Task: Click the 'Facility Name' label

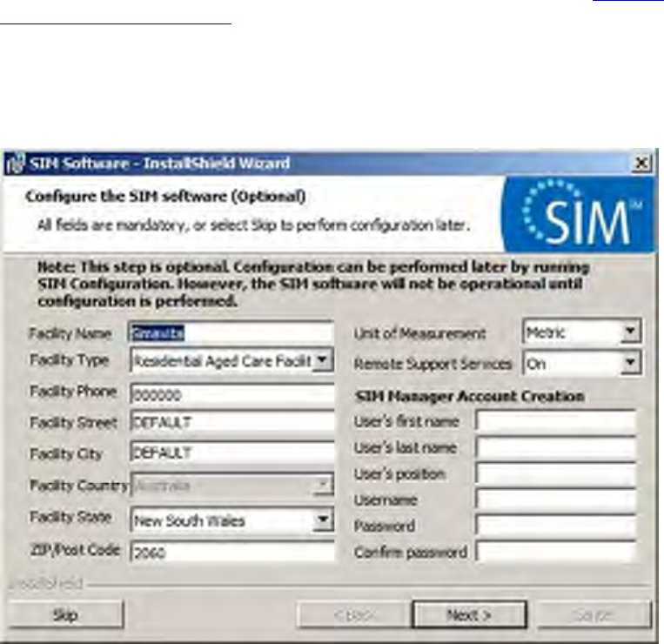Action: click(x=70, y=333)
